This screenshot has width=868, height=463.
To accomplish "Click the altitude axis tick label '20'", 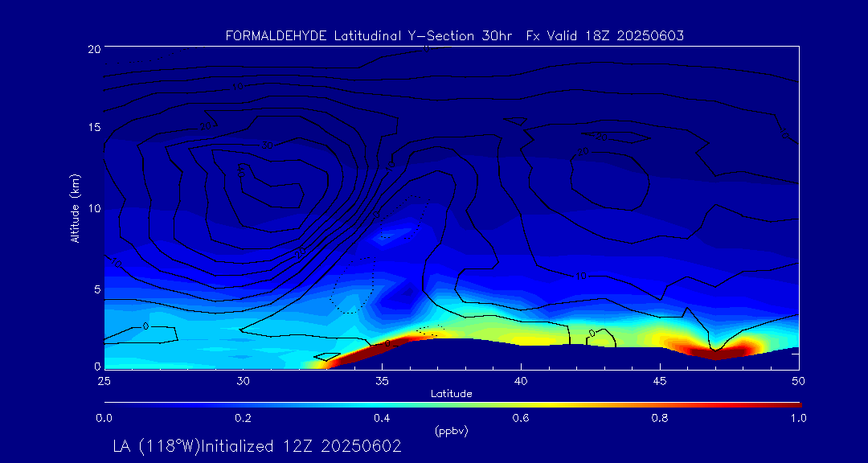I will [x=94, y=48].
